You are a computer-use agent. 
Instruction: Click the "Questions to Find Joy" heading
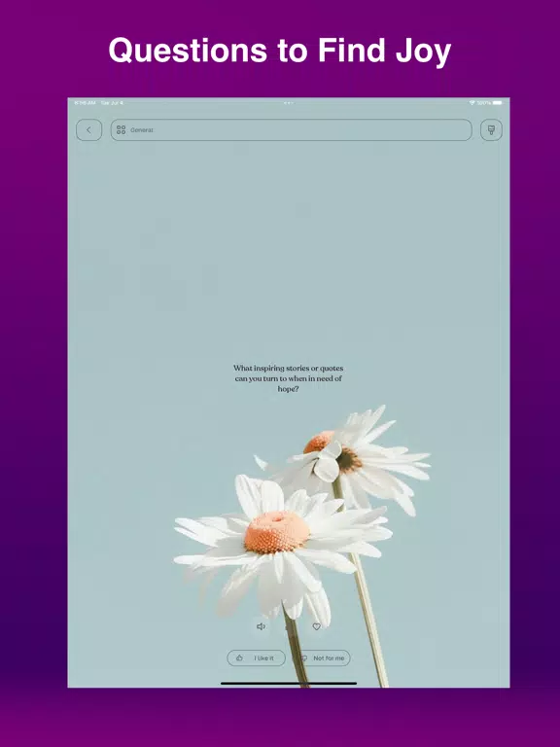tap(280, 50)
